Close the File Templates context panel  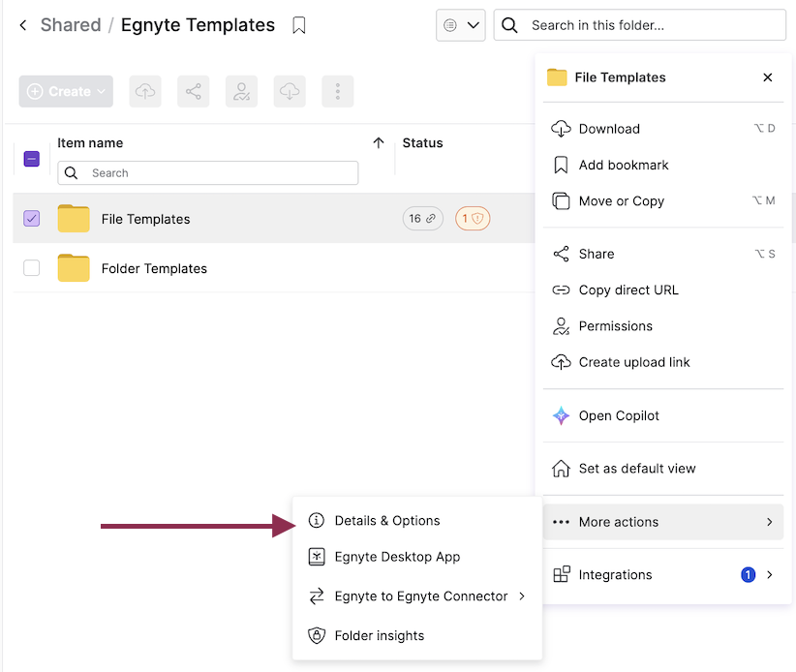tap(768, 77)
